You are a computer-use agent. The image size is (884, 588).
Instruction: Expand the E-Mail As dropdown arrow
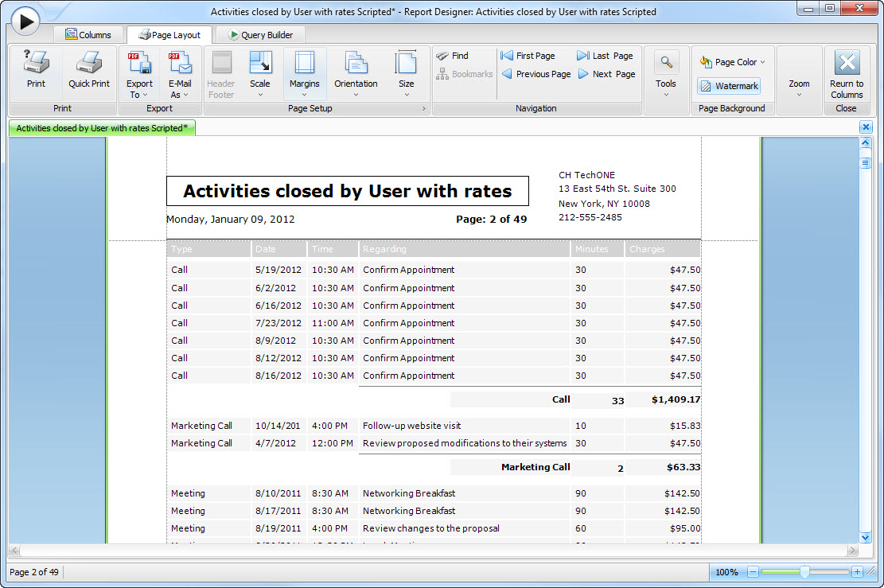185,95
